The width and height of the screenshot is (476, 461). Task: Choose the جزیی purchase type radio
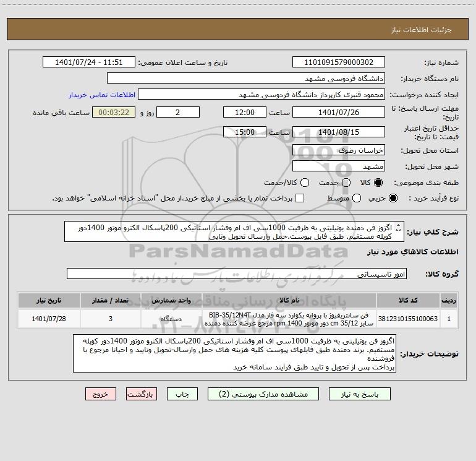click(393, 198)
